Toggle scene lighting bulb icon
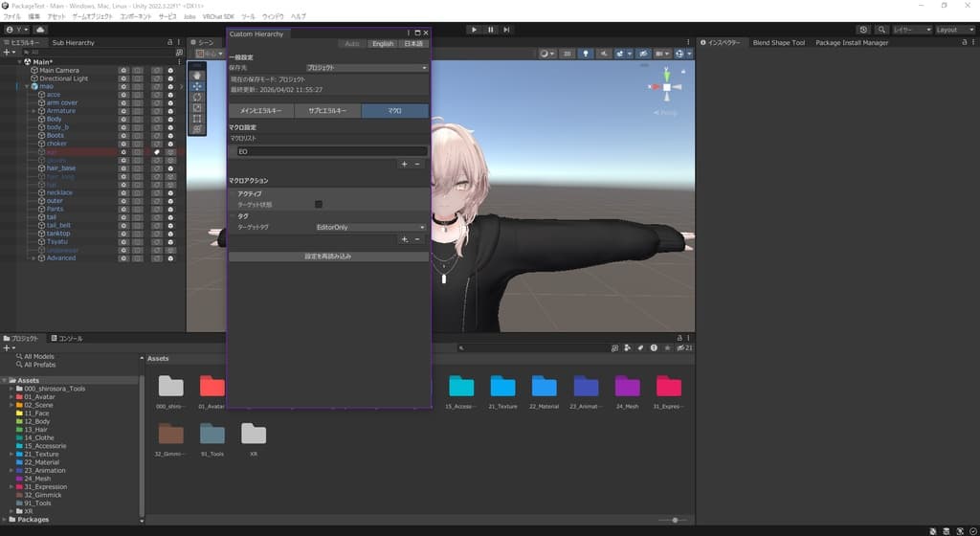 pos(585,54)
